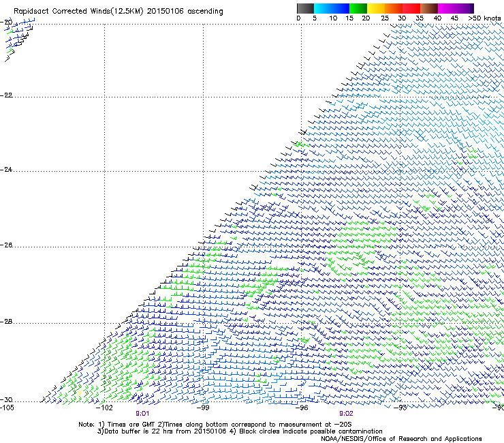Viewport: 504px width, 443px height.
Task: Click the -96 longitude axis label
Action: pyautogui.click(x=302, y=408)
